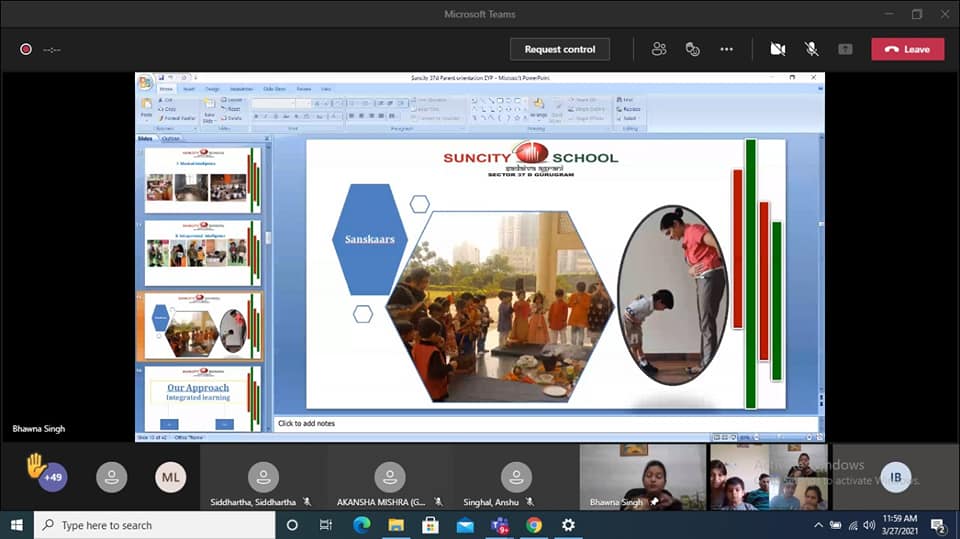This screenshot has width=960, height=539.
Task: Open the notification center icon
Action: (x=938, y=525)
